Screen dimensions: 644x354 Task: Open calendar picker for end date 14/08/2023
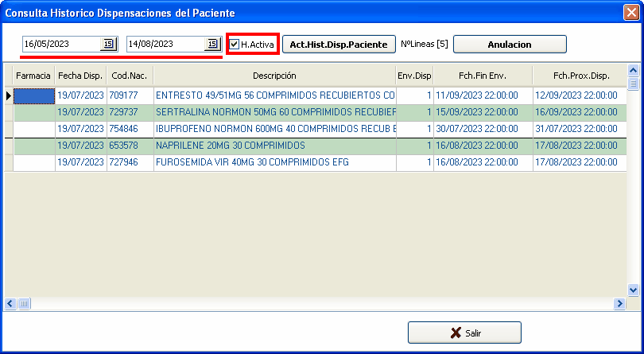pyautogui.click(x=212, y=44)
